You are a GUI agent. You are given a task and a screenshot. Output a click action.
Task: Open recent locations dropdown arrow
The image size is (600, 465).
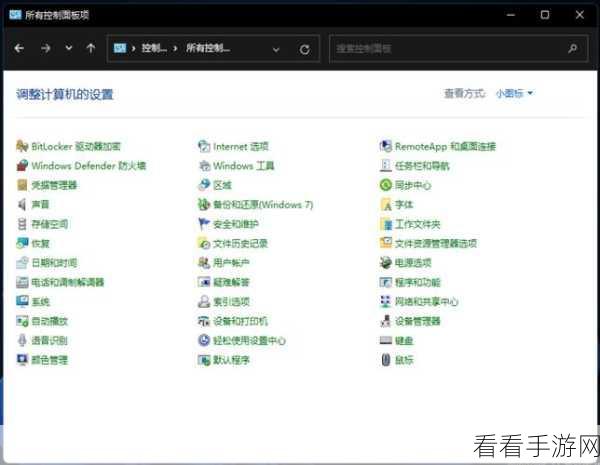point(68,48)
